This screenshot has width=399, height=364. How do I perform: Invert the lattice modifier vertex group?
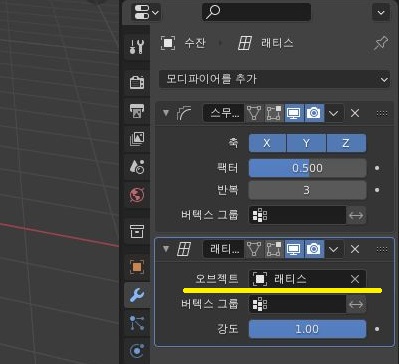[356, 304]
